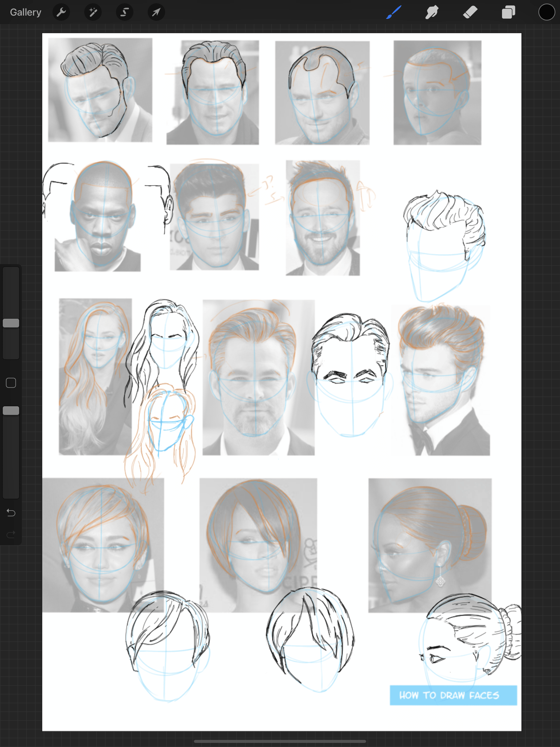Screen dimensions: 560x747
Task: Tap the square modify button in sidebar
Action: 11,383
